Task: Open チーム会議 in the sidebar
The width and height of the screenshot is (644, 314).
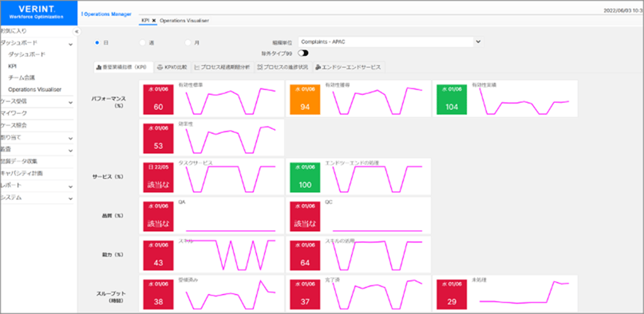Action: 22,77
